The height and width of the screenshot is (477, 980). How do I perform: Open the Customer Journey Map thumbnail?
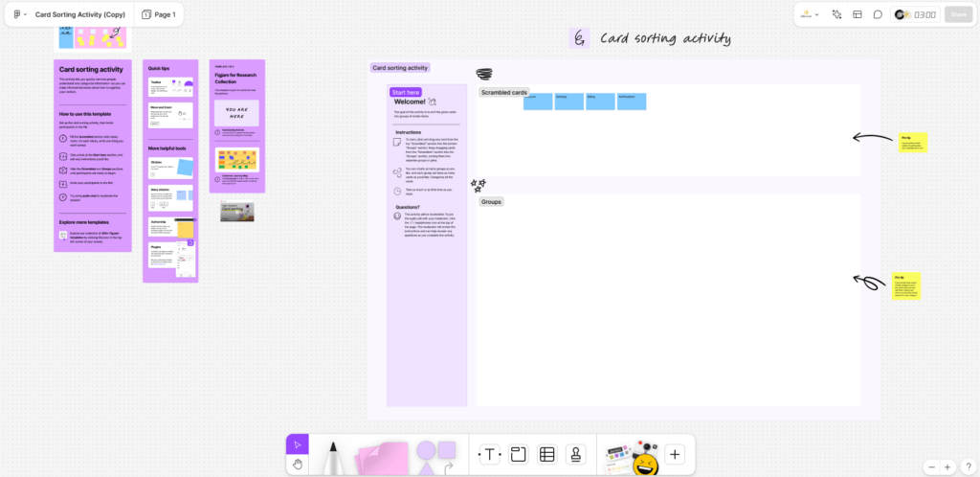click(x=237, y=160)
